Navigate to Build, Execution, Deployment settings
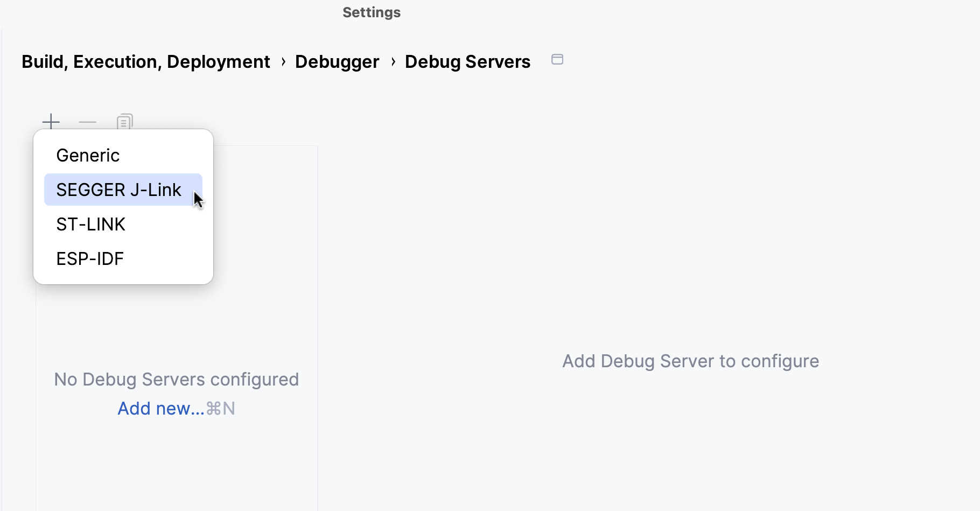Screen dimensions: 980x511 coord(145,61)
